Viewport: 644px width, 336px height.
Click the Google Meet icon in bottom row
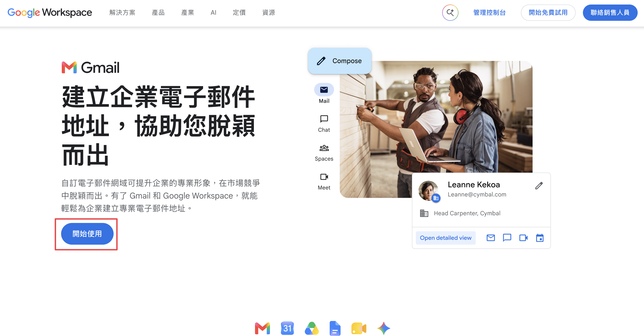(x=359, y=328)
